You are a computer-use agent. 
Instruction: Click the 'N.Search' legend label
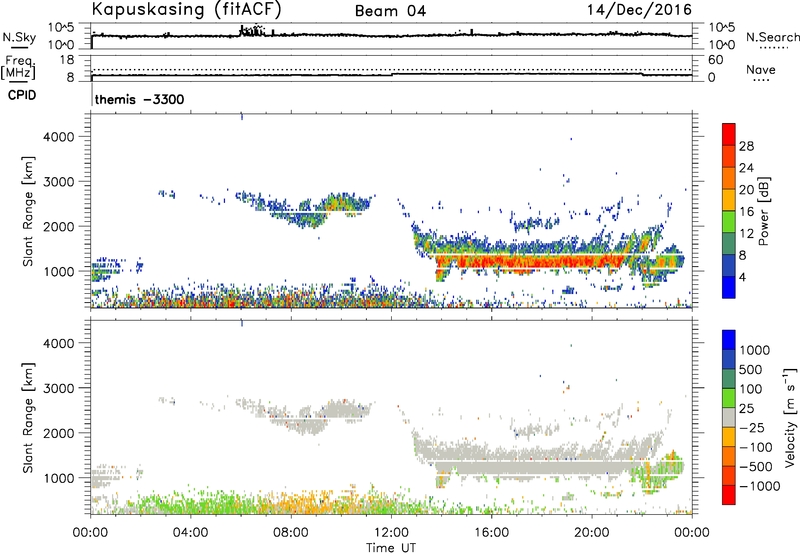[x=772, y=37]
